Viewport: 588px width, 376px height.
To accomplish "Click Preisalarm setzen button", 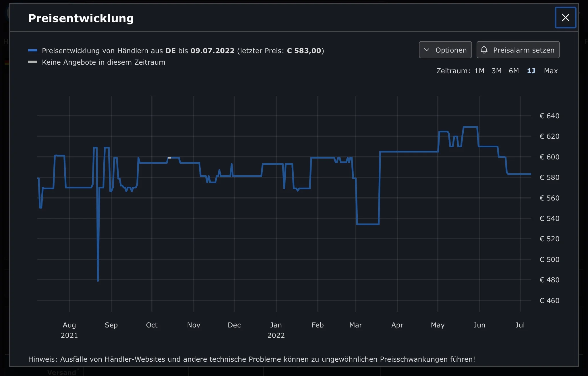I will click(x=518, y=50).
